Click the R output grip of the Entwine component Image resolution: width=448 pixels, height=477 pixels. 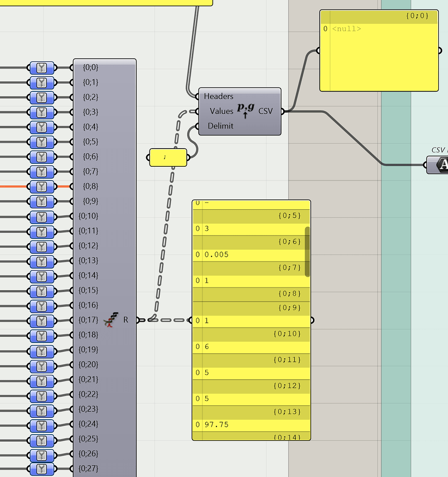click(138, 320)
